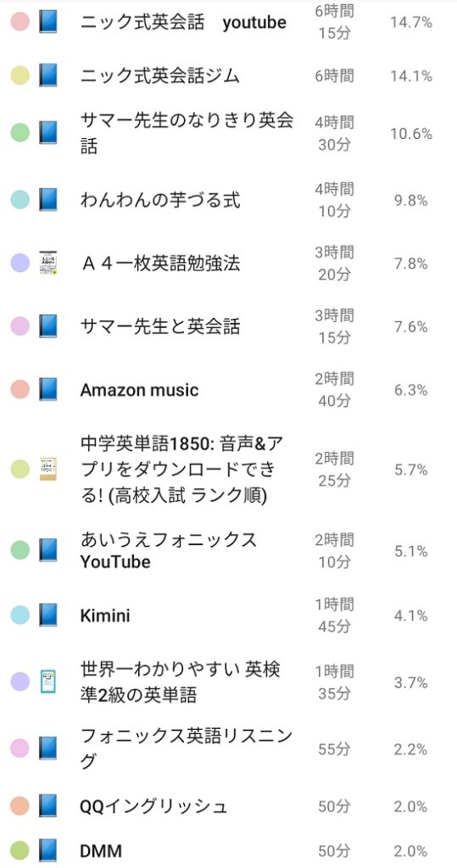This screenshot has width=457, height=868.
Task: Open the 中学英単語1850 book cover thumbnail
Action: pyautogui.click(x=48, y=470)
